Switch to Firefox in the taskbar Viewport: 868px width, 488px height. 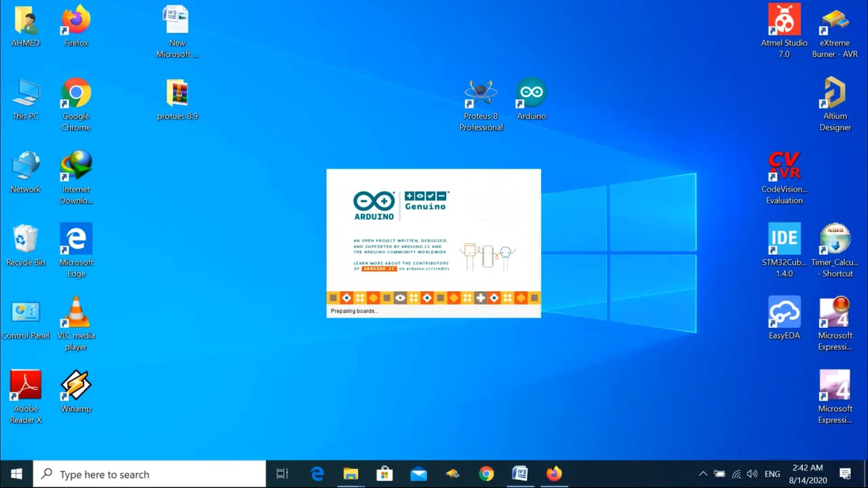[x=554, y=474]
